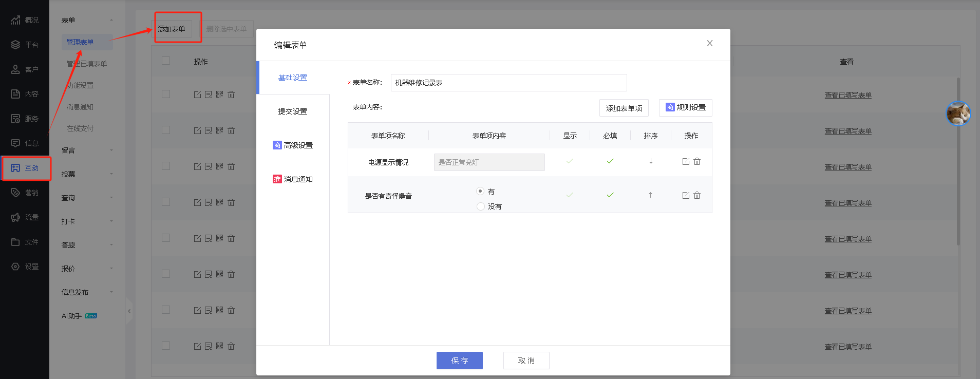
Task: Click the trash icon in first table row
Action: pyautogui.click(x=231, y=94)
